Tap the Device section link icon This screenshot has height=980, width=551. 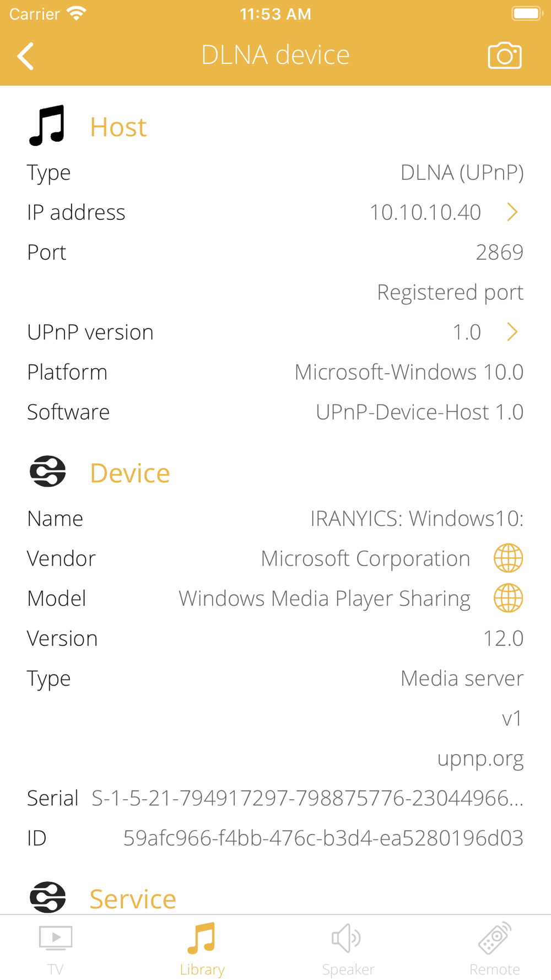click(x=47, y=472)
